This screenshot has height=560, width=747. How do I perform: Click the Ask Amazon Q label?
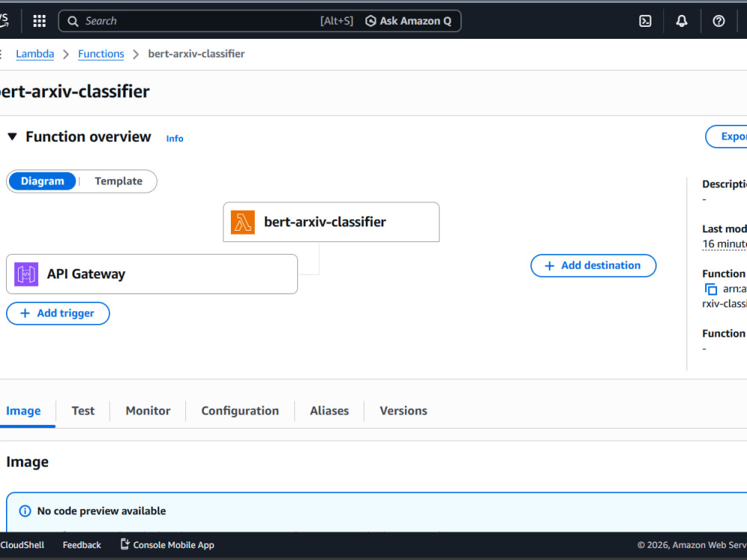click(415, 21)
